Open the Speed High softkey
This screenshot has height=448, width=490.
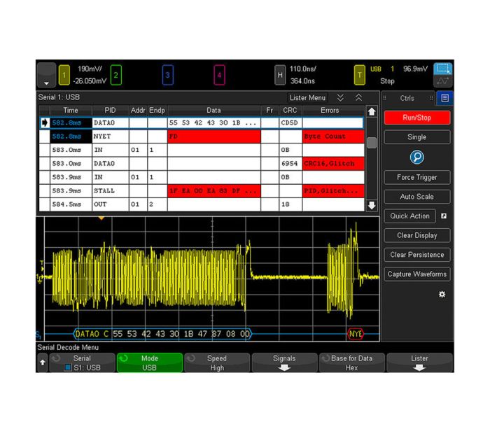coord(217,363)
